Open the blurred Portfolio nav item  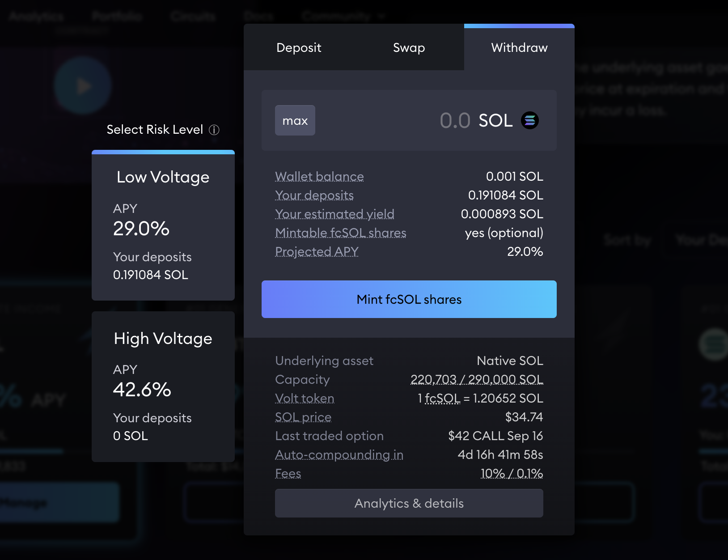[x=117, y=17]
